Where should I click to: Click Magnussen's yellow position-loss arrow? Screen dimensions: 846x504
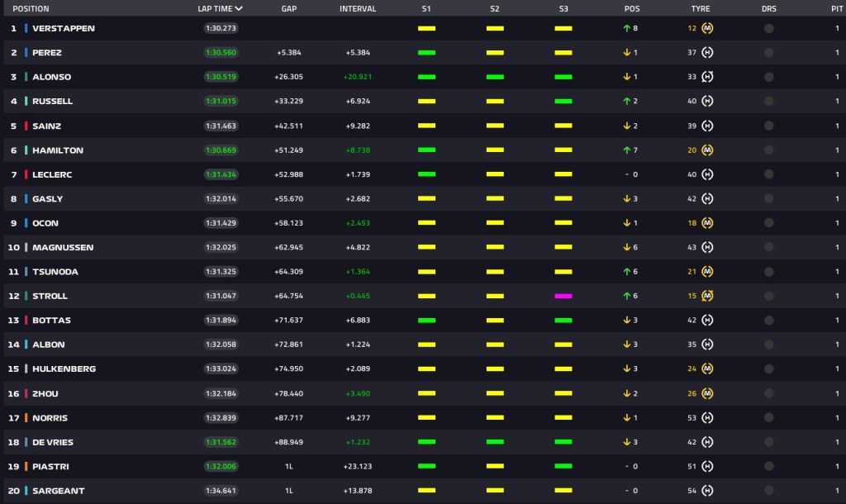(627, 247)
